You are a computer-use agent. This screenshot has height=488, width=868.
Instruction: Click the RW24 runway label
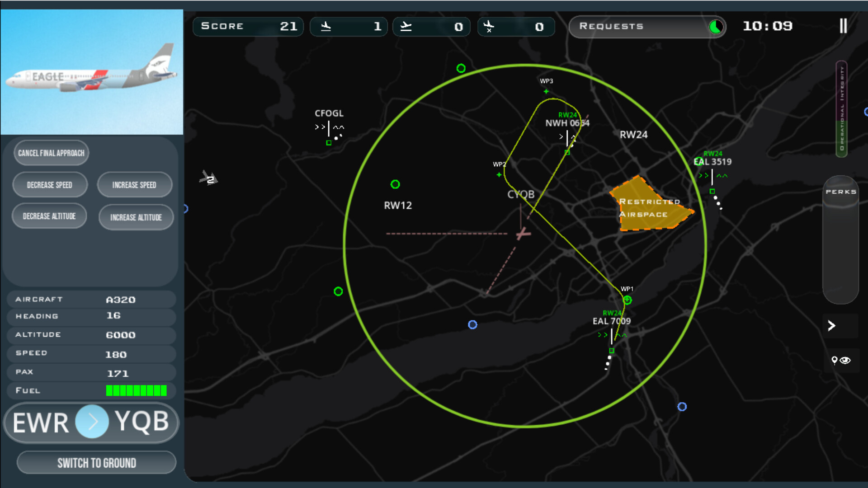click(633, 135)
